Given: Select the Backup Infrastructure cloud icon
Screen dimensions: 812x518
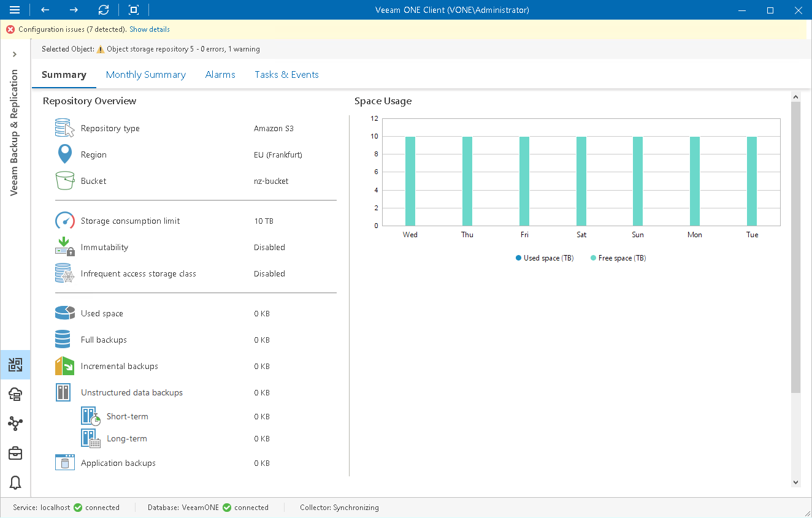Looking at the screenshot, I should pyautogui.click(x=15, y=394).
